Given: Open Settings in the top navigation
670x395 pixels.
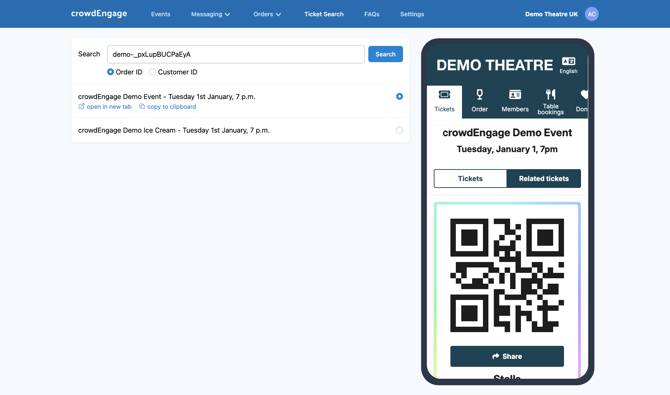Looking at the screenshot, I should coord(412,14).
